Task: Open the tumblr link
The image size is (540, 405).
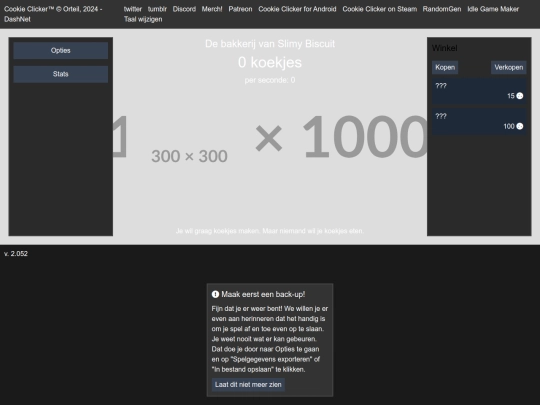Action: click(157, 9)
